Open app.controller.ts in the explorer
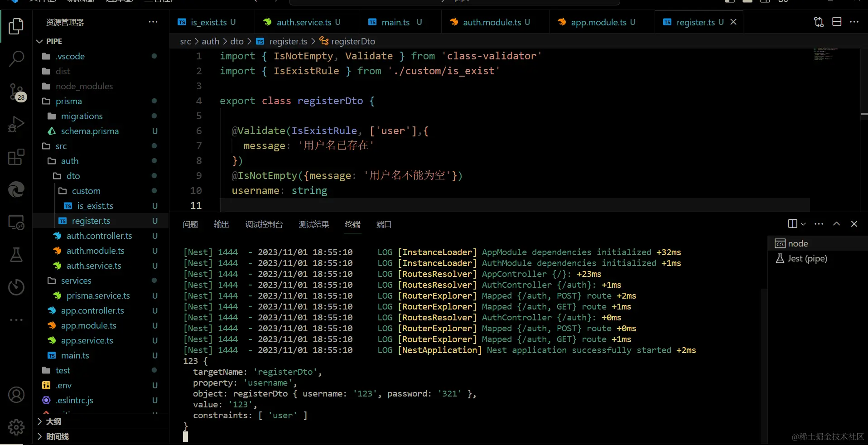This screenshot has width=868, height=445. click(x=101, y=310)
